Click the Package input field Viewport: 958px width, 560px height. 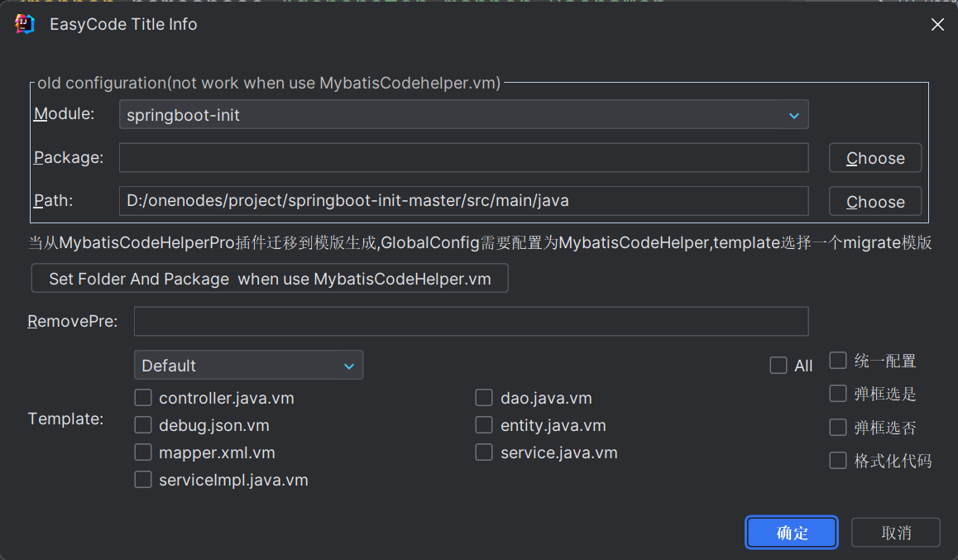tap(464, 157)
